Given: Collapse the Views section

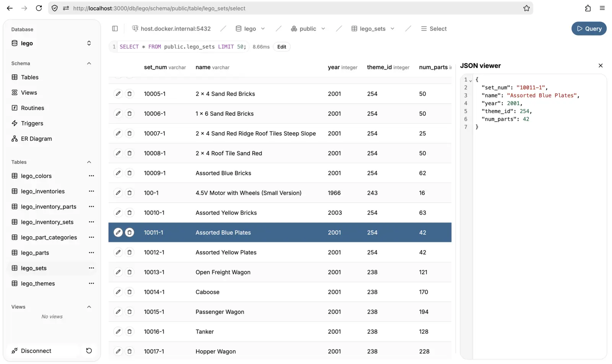Looking at the screenshot, I should 89,307.
